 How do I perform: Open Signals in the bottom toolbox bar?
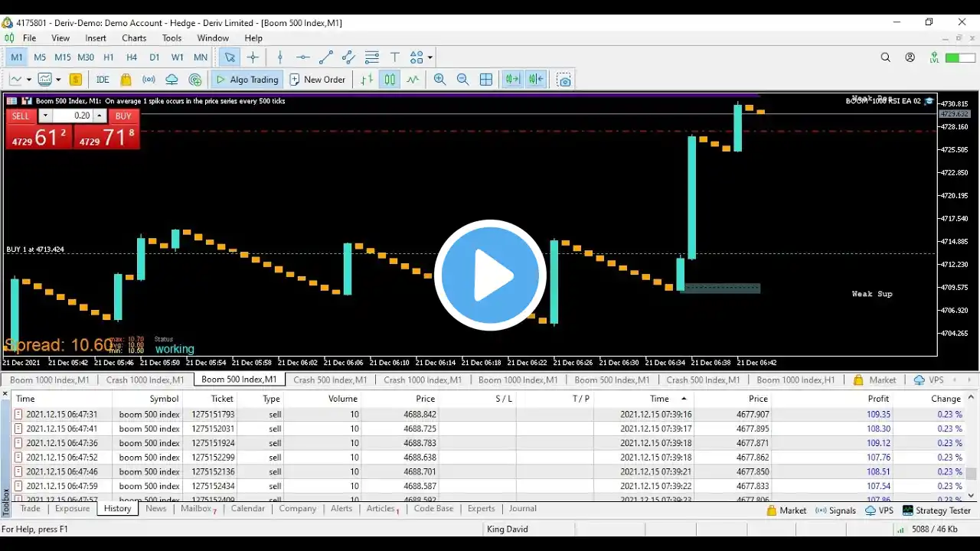[835, 510]
